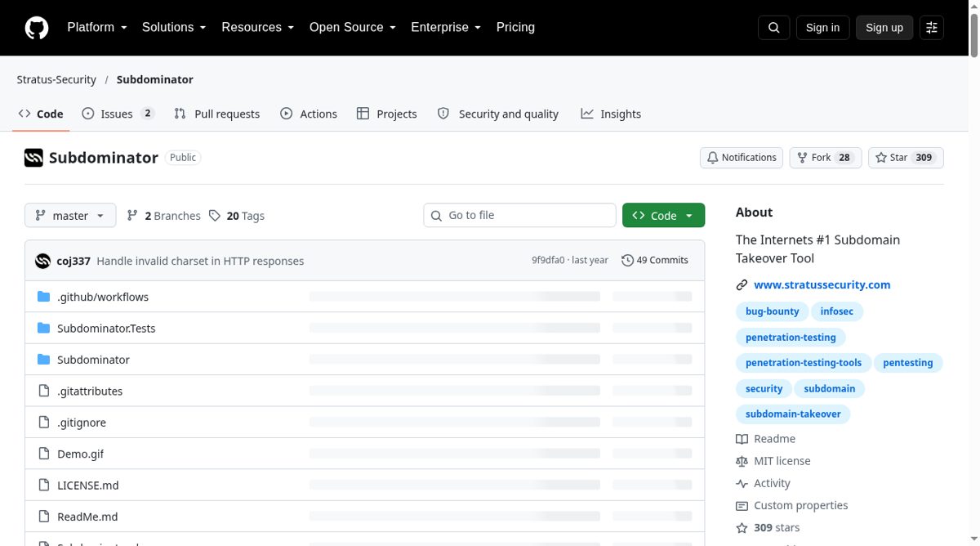This screenshot has width=980, height=546.
Task: Expand the Solutions navigation menu
Action: [174, 27]
